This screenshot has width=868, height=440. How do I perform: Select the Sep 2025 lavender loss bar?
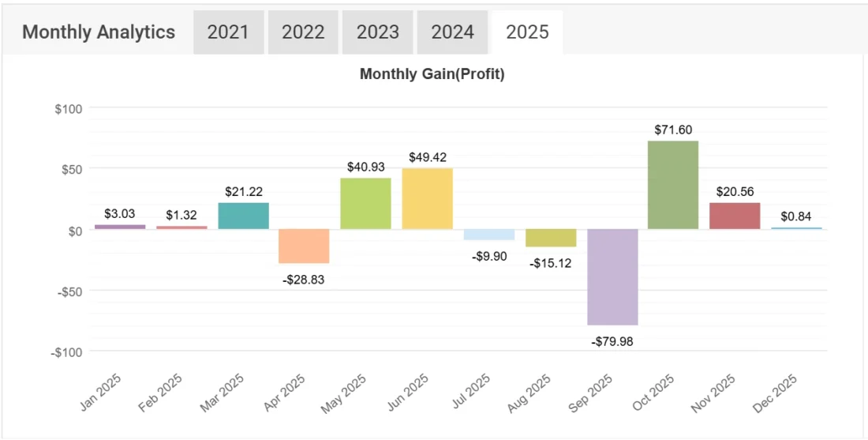(x=612, y=276)
